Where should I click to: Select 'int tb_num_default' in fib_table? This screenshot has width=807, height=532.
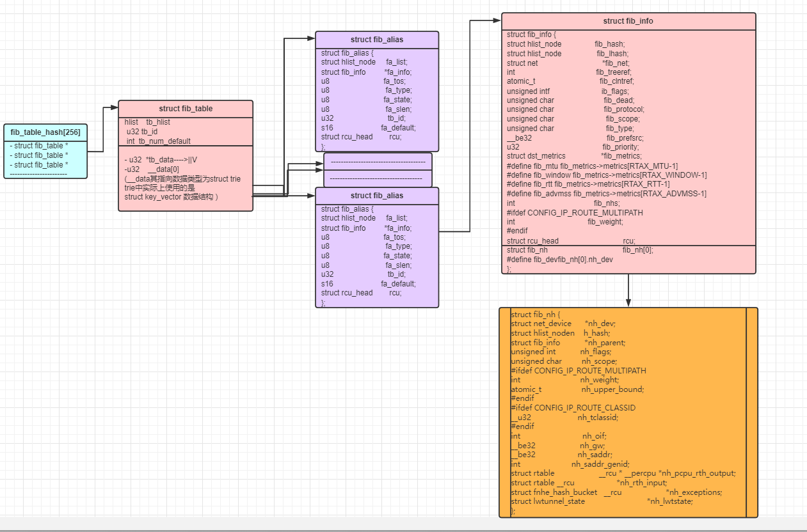tap(158, 141)
